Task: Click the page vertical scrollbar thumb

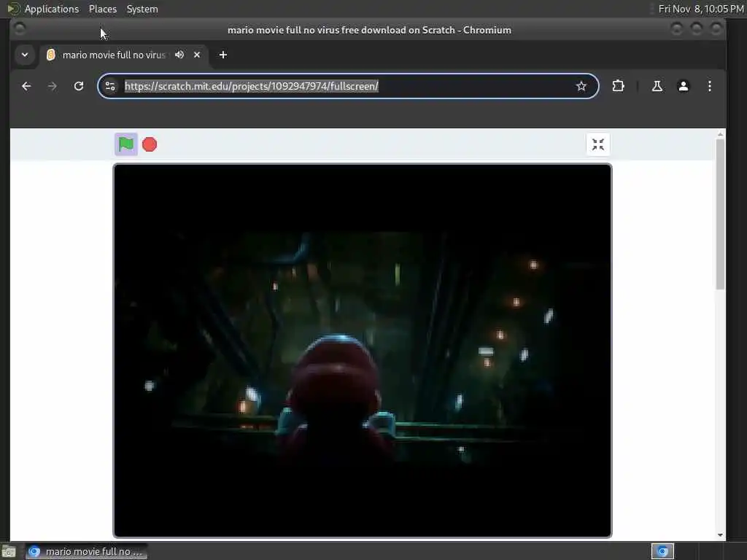Action: [x=720, y=214]
